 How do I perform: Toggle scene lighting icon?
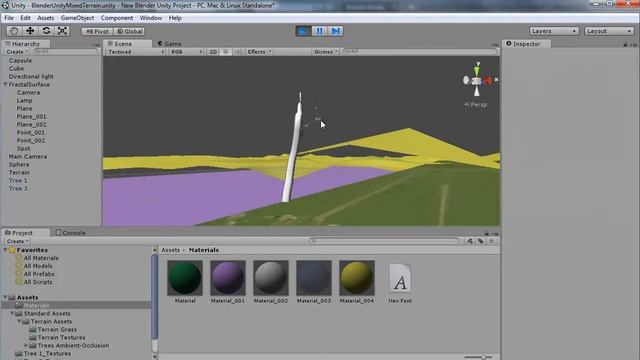pos(225,52)
